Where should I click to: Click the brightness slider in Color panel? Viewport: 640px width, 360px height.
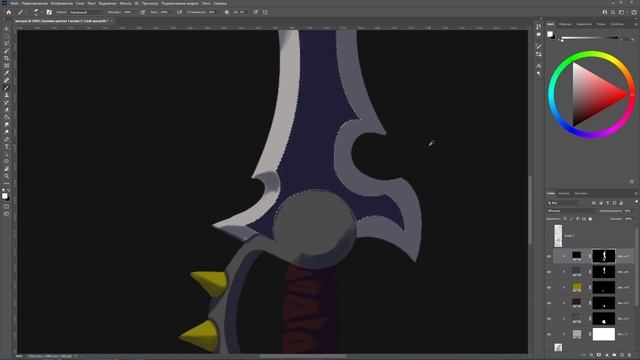590,38
